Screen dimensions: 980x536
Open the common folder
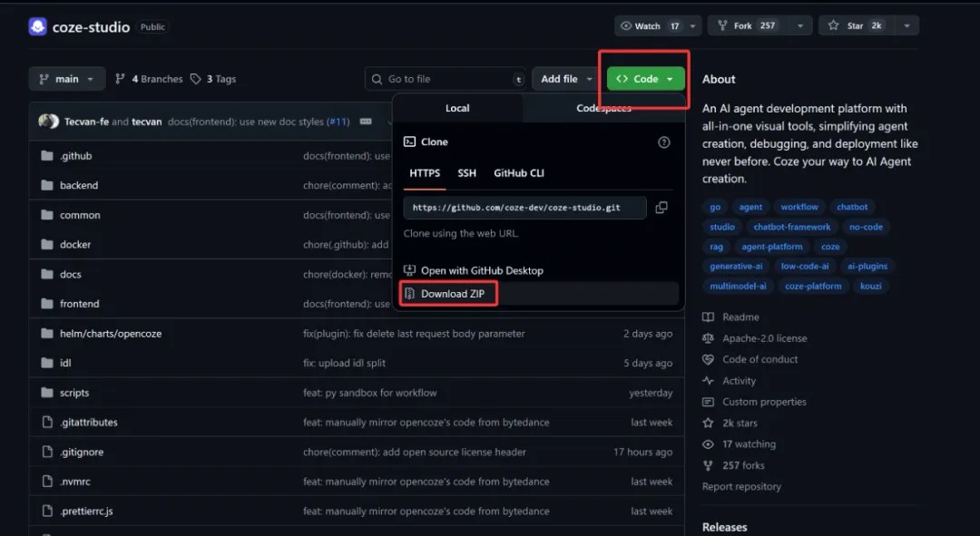point(80,215)
